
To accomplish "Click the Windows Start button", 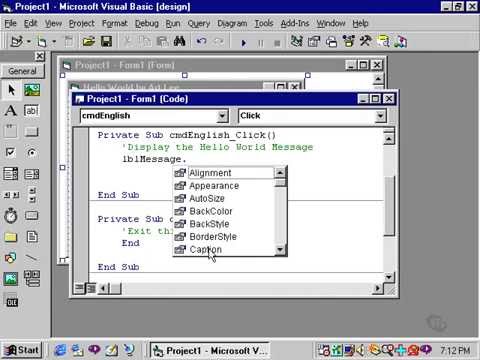I will (x=22, y=350).
